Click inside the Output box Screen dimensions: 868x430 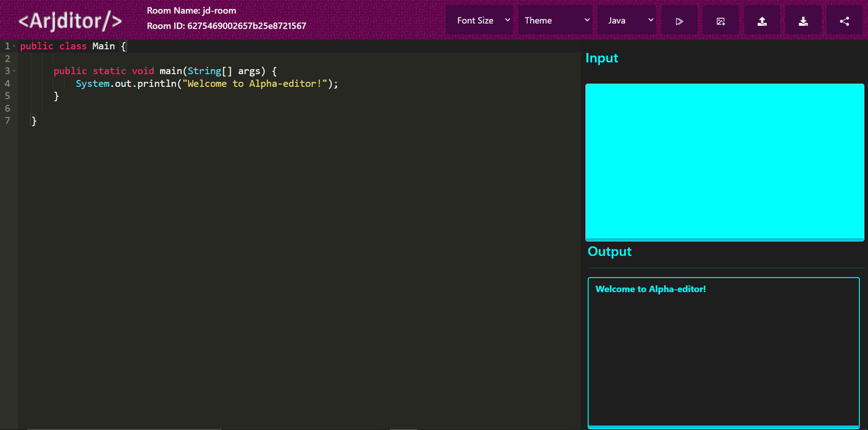[x=724, y=353]
